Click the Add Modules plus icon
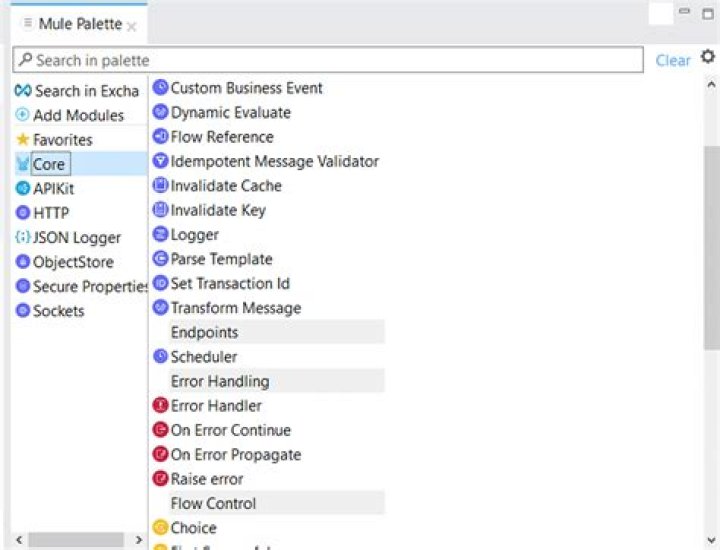This screenshot has width=720, height=550. coord(22,114)
